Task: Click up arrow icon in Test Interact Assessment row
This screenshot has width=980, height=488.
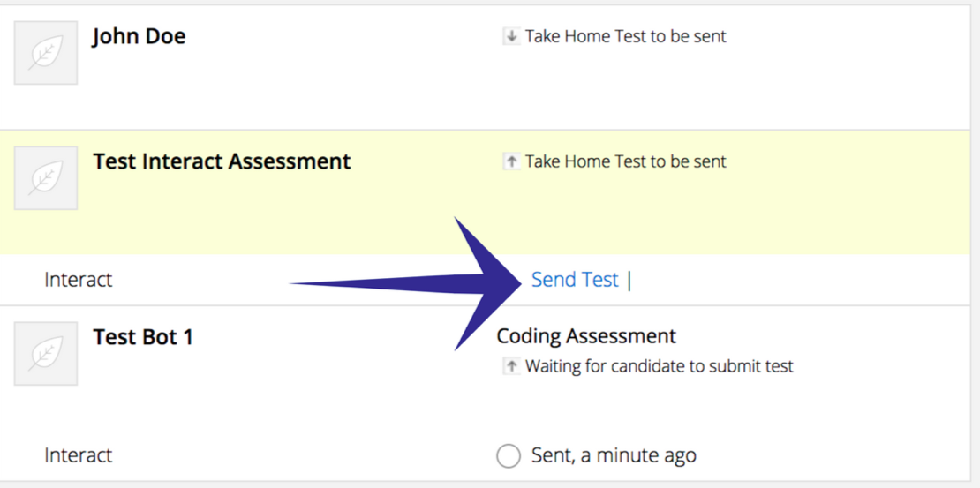Action: [511, 161]
